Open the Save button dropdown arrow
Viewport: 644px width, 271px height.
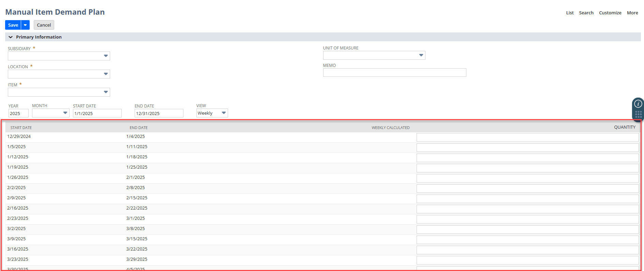coord(25,25)
